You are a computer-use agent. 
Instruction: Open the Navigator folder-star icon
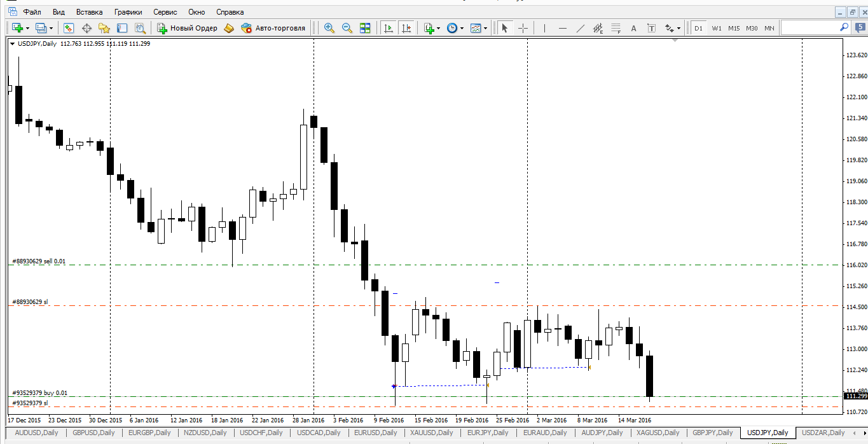click(104, 28)
